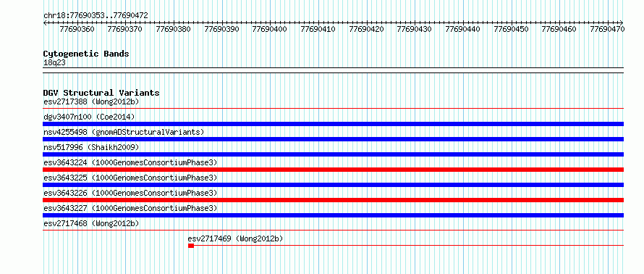644x274 pixels.
Task: Click the thin red esv2717468 feature line
Action: click(334, 231)
